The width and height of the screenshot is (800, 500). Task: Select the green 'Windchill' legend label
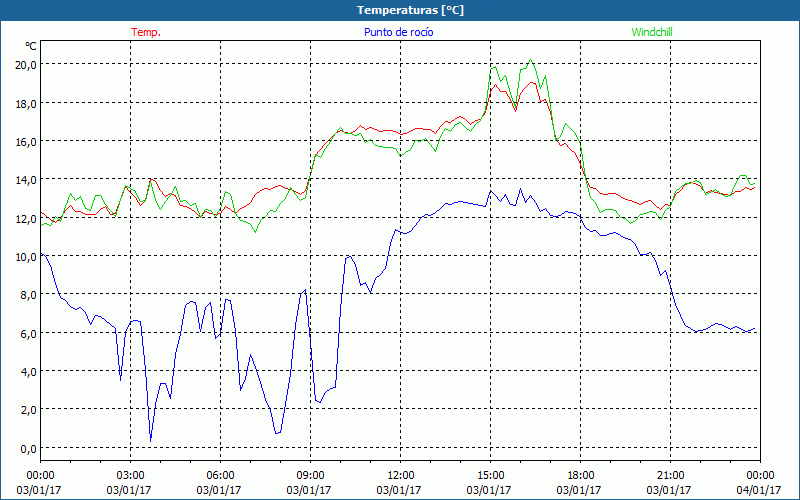point(652,32)
